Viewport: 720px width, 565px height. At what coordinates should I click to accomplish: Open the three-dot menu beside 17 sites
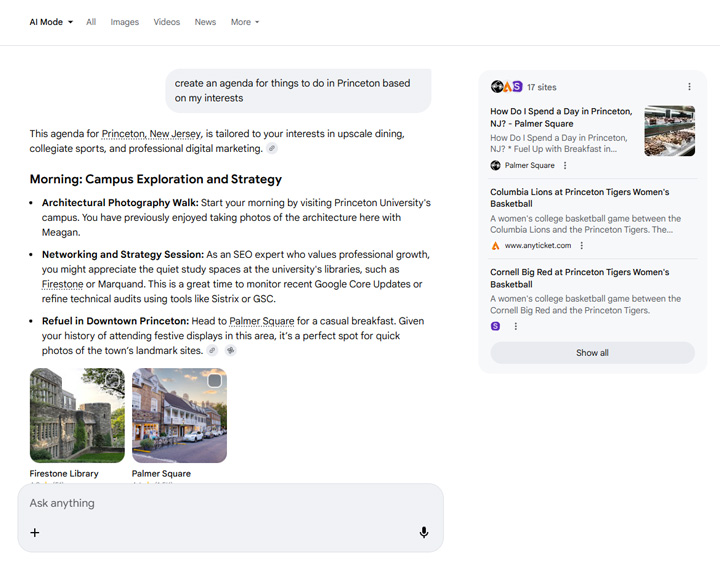(x=689, y=87)
